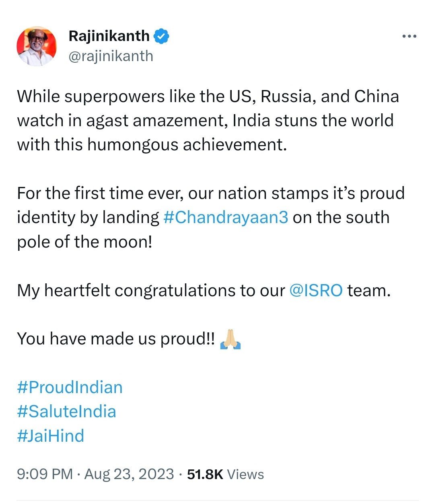Click the Aug 23, 2023 date
The height and width of the screenshot is (504, 434).
129,474
